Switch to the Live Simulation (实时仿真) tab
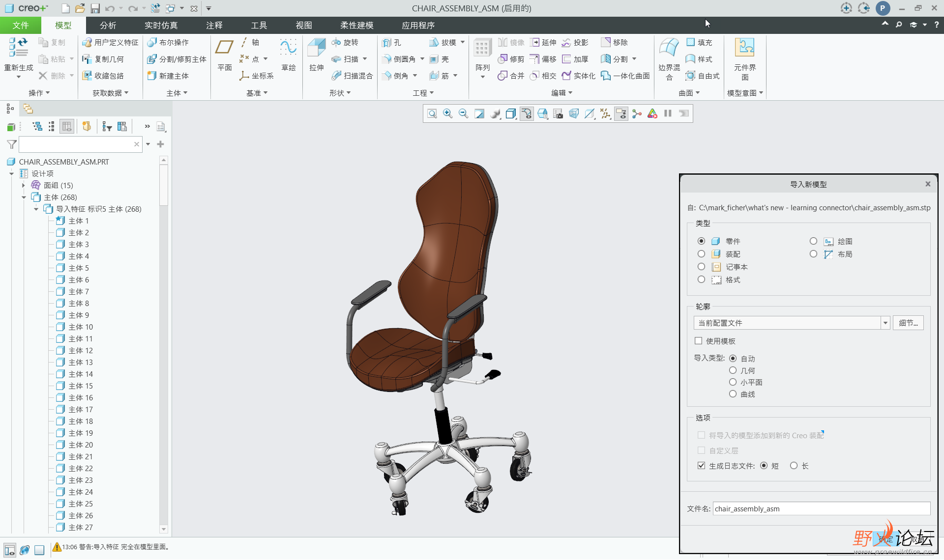944x560 pixels. [x=161, y=25]
